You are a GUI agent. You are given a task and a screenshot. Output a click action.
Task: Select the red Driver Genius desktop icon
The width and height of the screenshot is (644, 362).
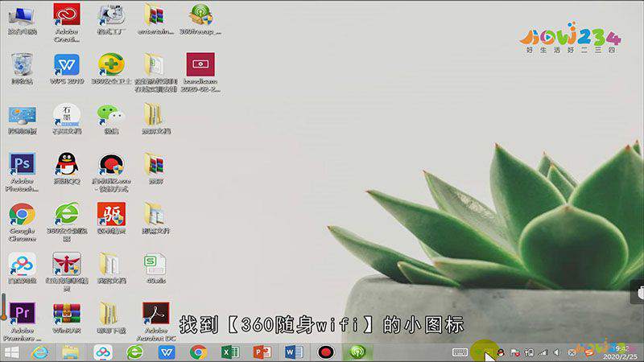click(x=111, y=218)
